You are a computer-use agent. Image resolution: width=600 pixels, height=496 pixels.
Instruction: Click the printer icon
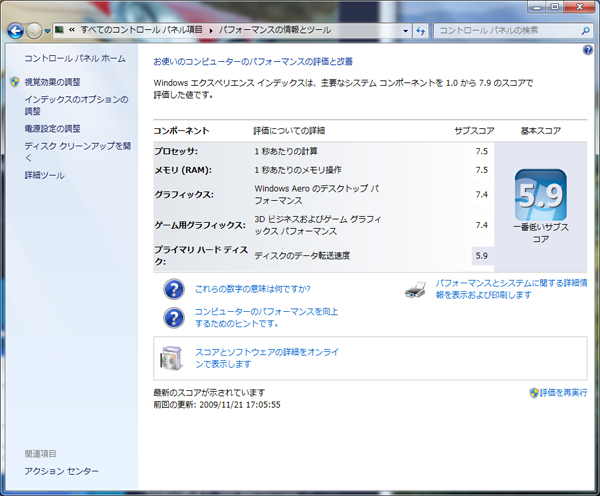click(x=416, y=290)
